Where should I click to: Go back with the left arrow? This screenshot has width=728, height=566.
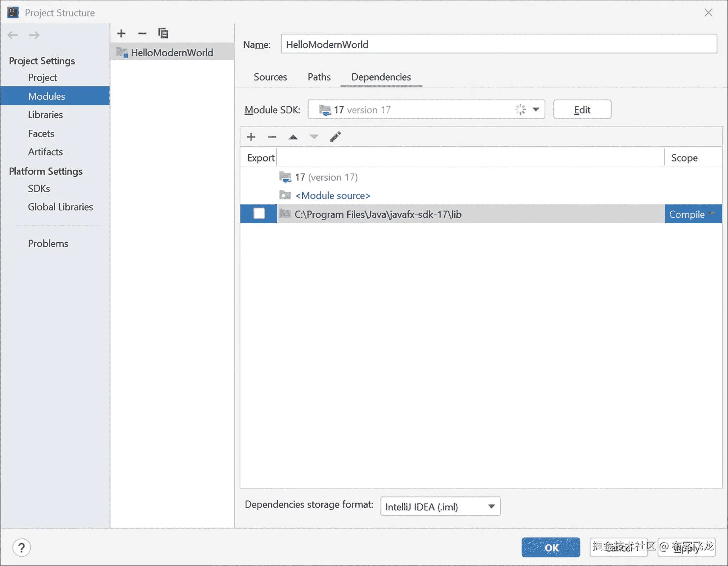(13, 35)
